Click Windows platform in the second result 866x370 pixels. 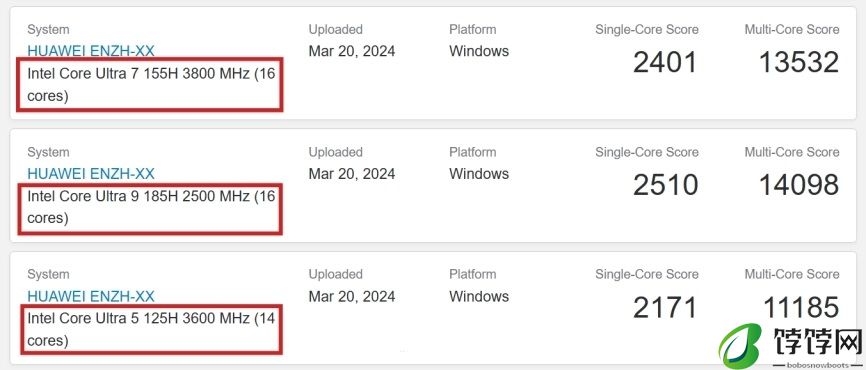[x=479, y=173]
